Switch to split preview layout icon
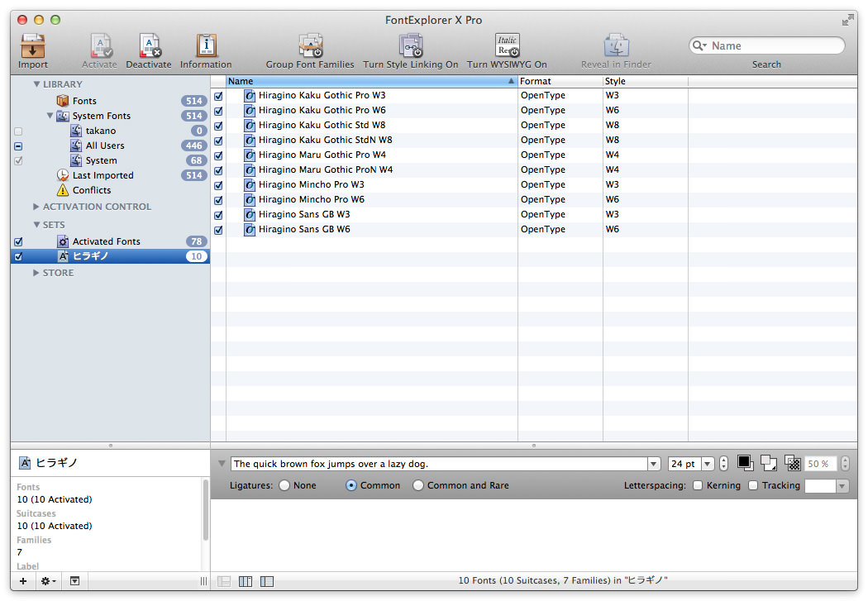This screenshot has width=868, height=601. (x=267, y=581)
